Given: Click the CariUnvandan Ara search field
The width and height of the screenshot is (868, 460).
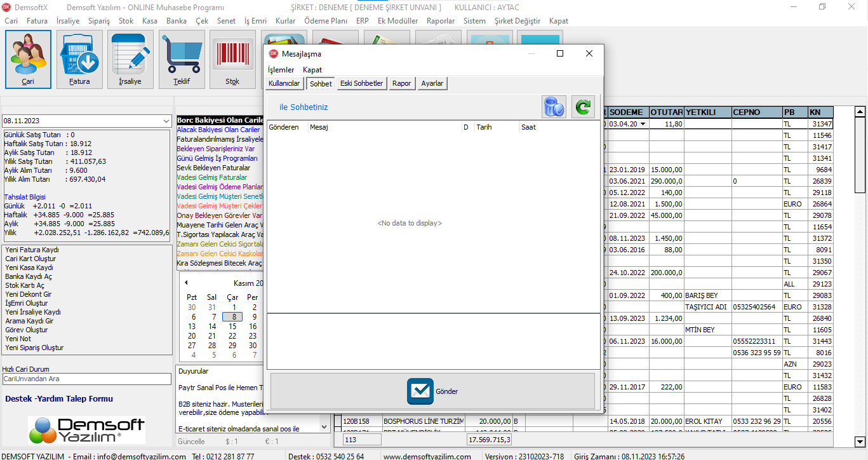Looking at the screenshot, I should (x=86, y=379).
